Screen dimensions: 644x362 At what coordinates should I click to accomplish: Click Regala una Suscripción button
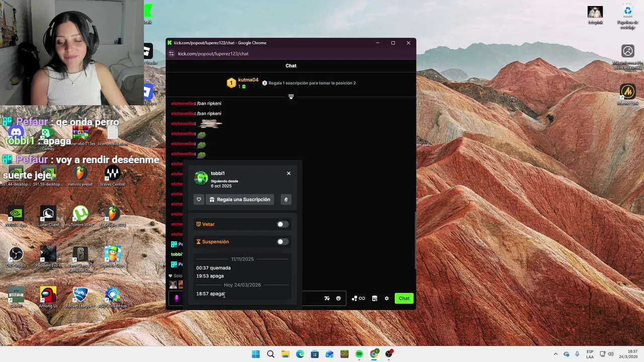[240, 200]
